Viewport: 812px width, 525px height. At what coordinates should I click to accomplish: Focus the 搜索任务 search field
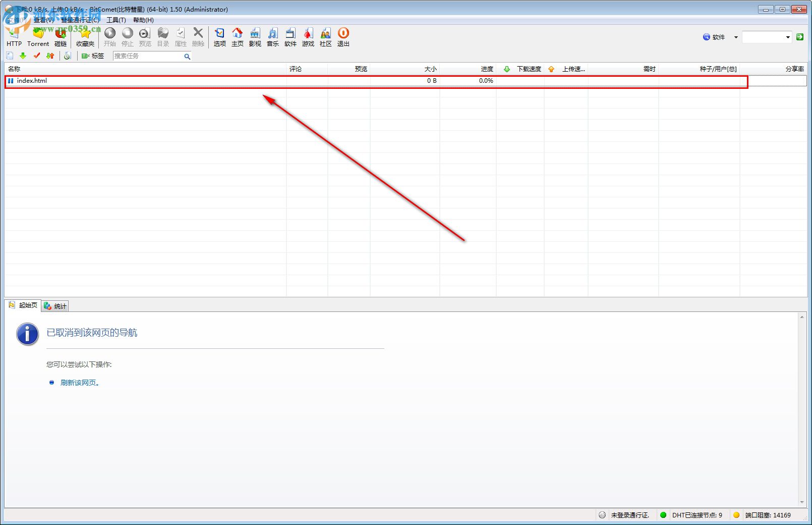click(x=148, y=56)
